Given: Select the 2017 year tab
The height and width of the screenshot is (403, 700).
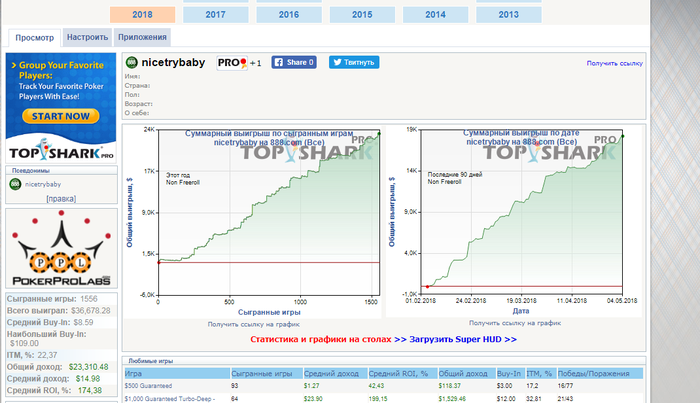Looking at the screenshot, I should click(216, 15).
